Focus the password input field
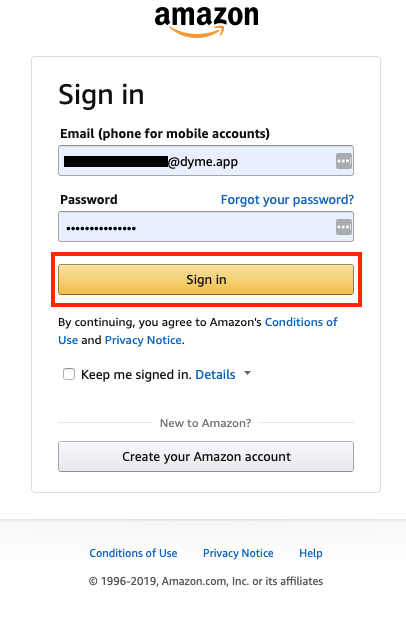 pyautogui.click(x=206, y=226)
